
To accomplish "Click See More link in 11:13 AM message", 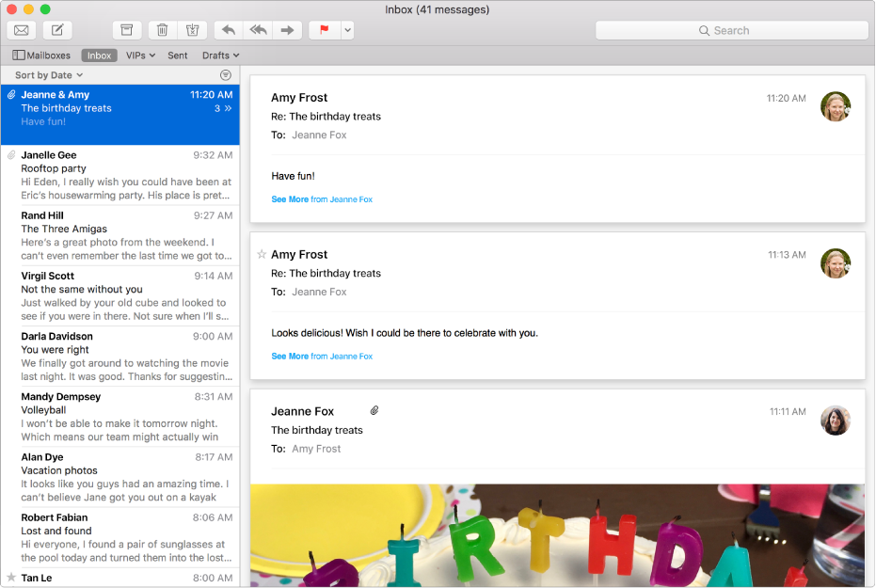I will 322,357.
